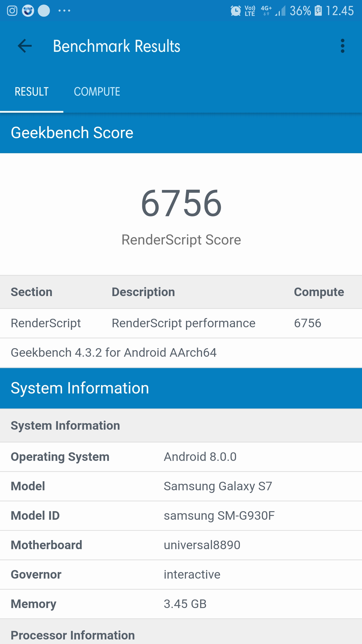Open the three-dot overflow menu

342,46
